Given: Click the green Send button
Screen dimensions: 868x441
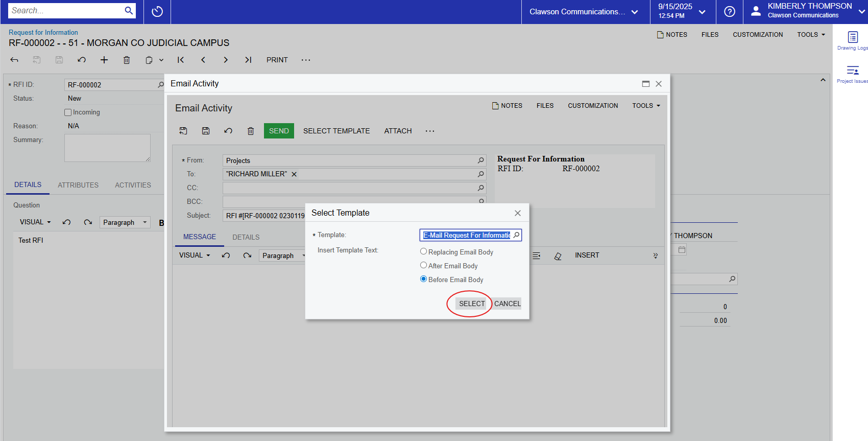Looking at the screenshot, I should point(279,131).
